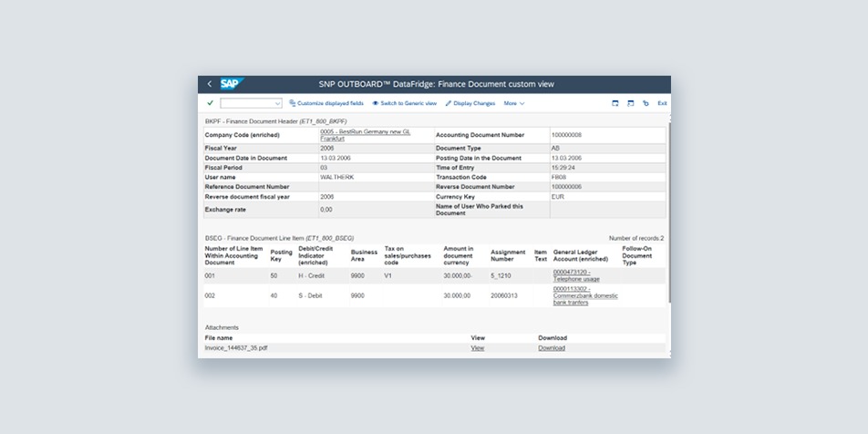The image size is (868, 434).
Task: Open the BestRun Germany company code link
Action: [366, 136]
